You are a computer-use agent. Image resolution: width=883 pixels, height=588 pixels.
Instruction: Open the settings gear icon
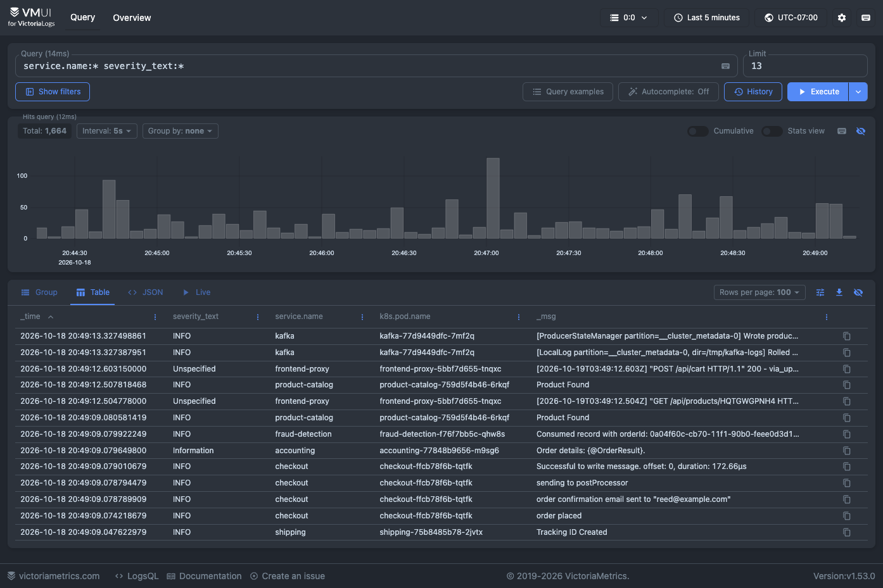coord(842,18)
